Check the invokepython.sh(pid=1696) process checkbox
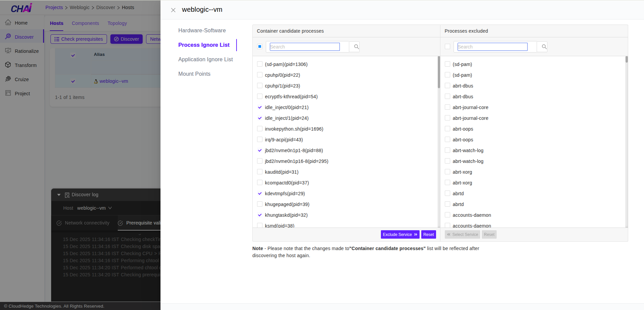644x310 pixels. click(260, 129)
